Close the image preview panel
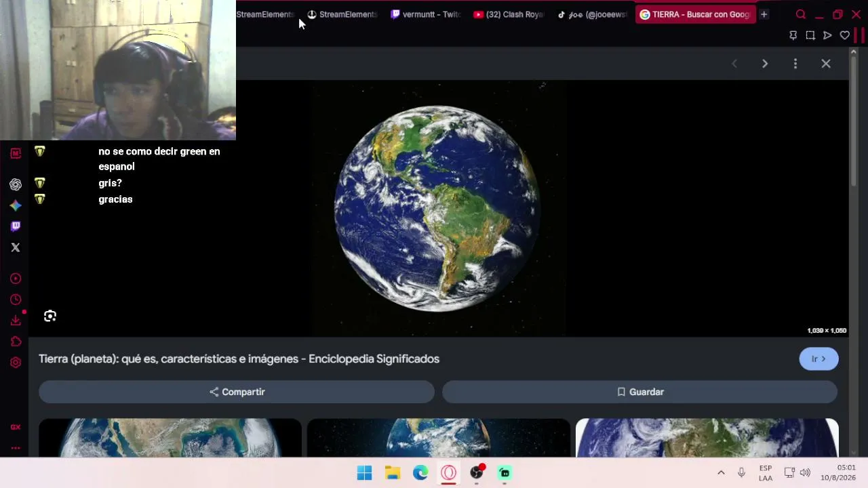The height and width of the screenshot is (488, 868). coord(826,64)
